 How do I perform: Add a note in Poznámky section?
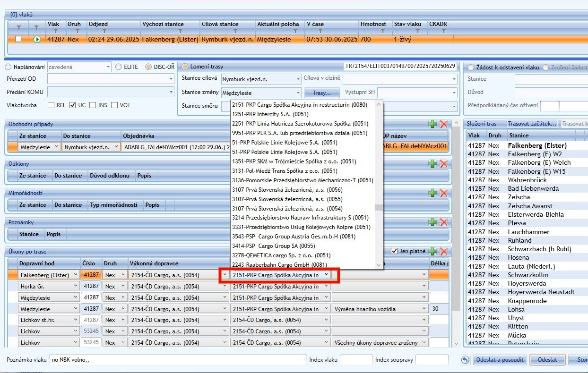coord(432,222)
